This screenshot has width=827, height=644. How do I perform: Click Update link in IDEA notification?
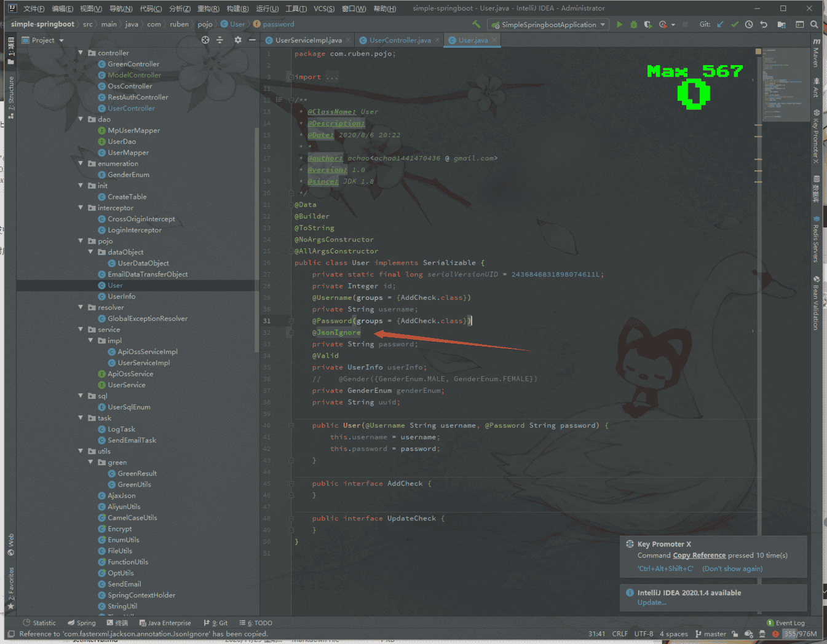651,603
